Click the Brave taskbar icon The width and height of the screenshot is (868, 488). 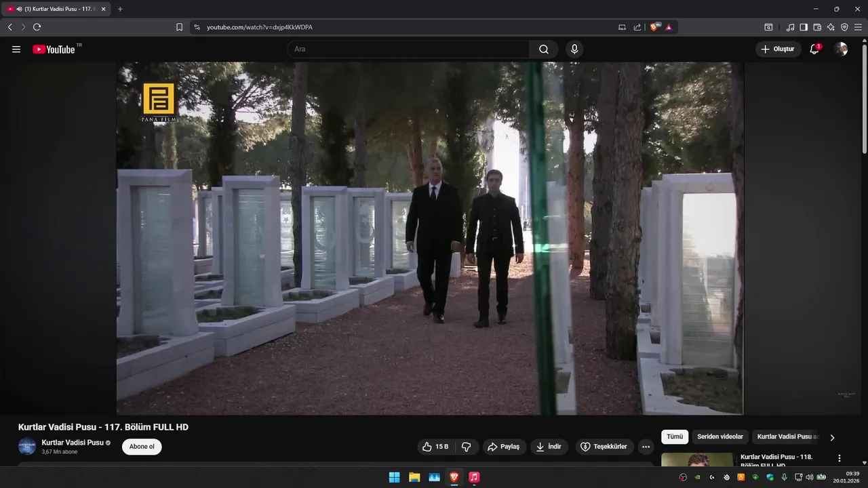[x=454, y=477]
